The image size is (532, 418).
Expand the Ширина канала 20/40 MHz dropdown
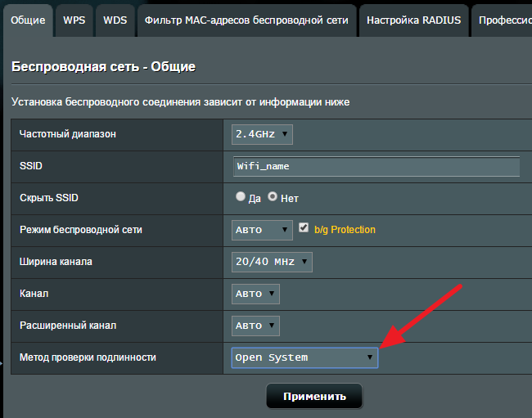(272, 262)
